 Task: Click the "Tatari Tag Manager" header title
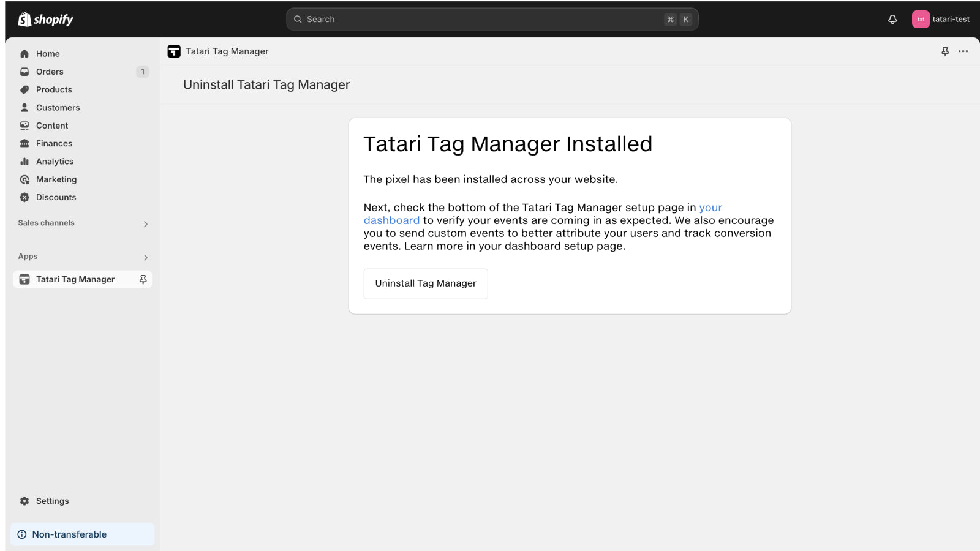coord(227,51)
